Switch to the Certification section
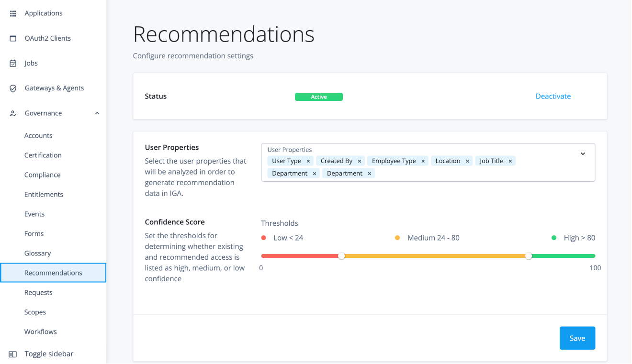The height and width of the screenshot is (364, 632). tap(43, 155)
